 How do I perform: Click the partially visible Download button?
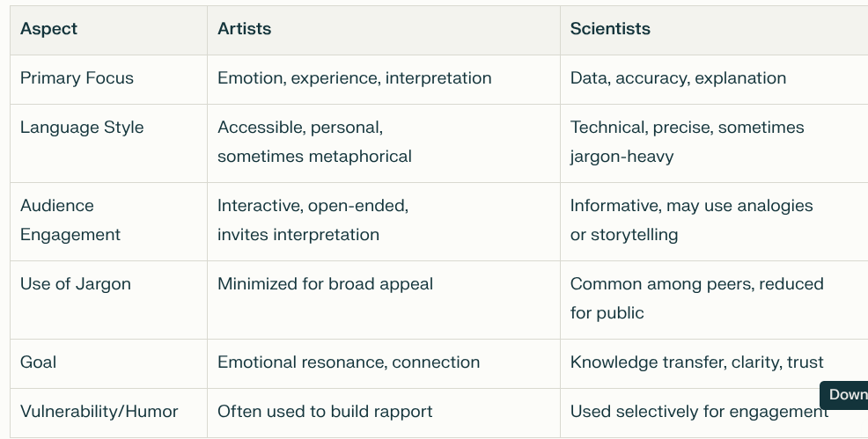pyautogui.click(x=845, y=395)
